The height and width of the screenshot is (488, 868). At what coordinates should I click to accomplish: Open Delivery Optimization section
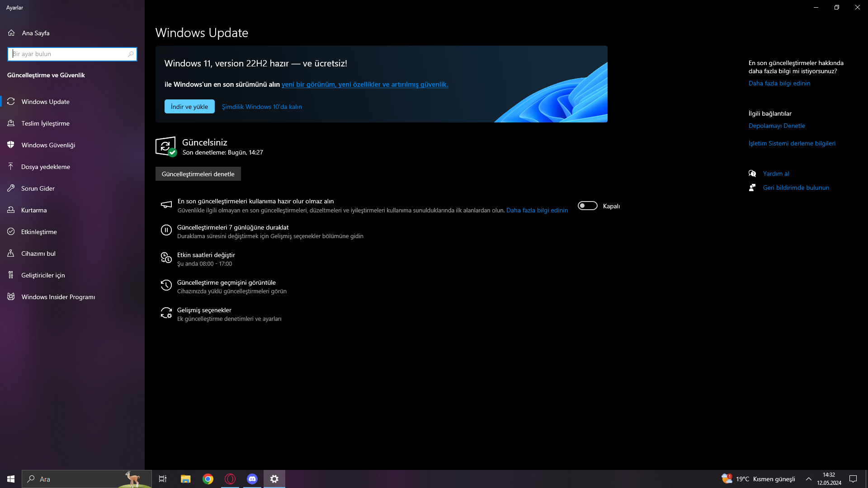[x=45, y=123]
